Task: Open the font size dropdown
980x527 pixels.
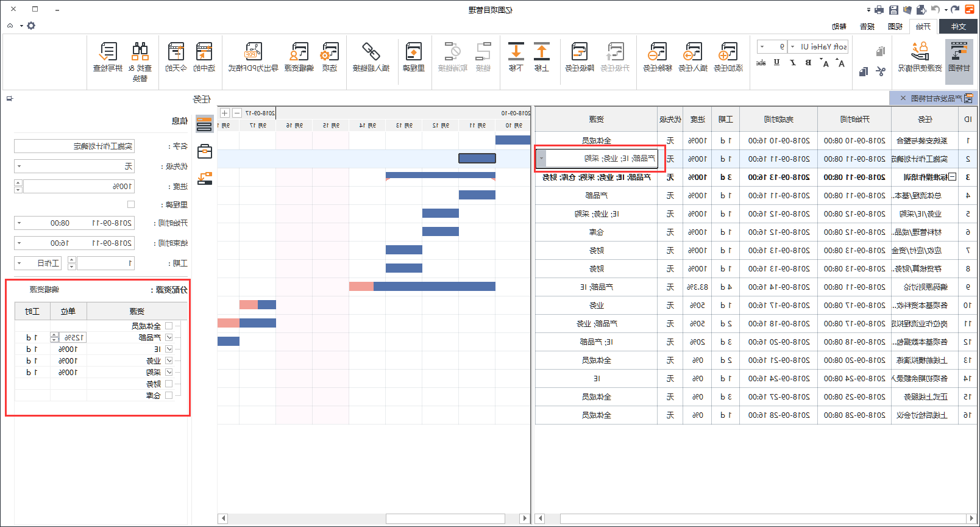Action: click(762, 46)
